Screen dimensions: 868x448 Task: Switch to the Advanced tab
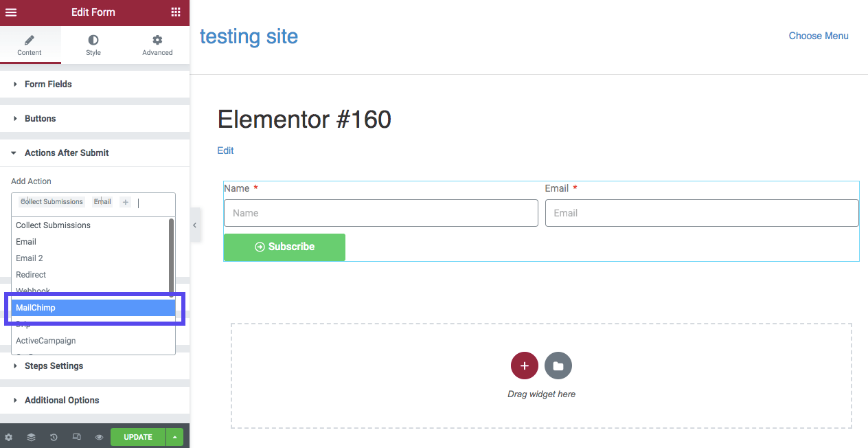point(157,45)
